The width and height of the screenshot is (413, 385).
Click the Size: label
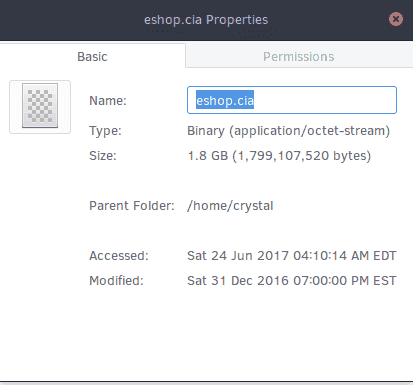[x=103, y=156]
